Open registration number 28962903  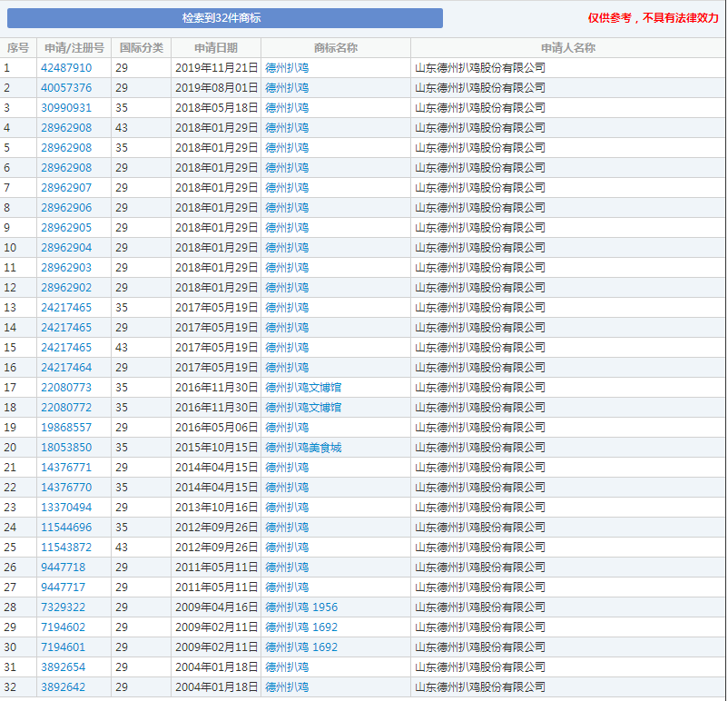coord(66,268)
